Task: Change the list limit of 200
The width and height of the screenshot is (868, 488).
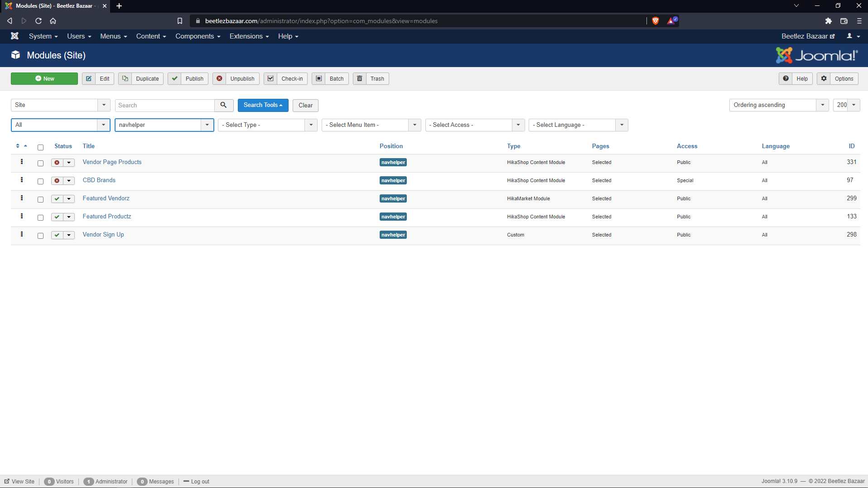Action: [x=846, y=105]
